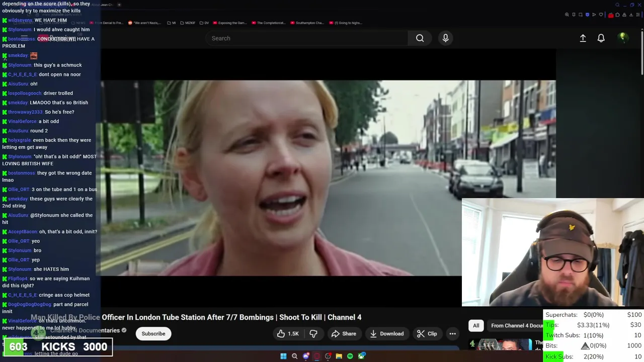
Task: Click the YouTube search magnifier button
Action: (420, 38)
